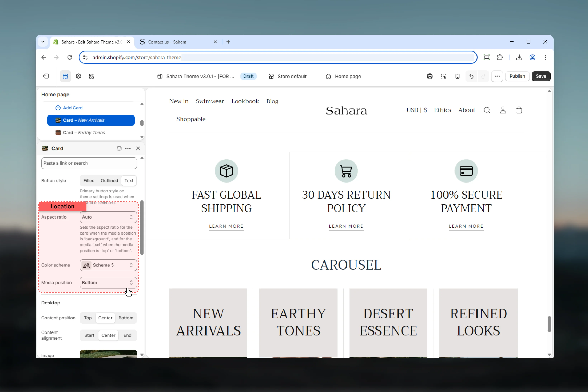
Task: Open the Media position dropdown
Action: 108,282
